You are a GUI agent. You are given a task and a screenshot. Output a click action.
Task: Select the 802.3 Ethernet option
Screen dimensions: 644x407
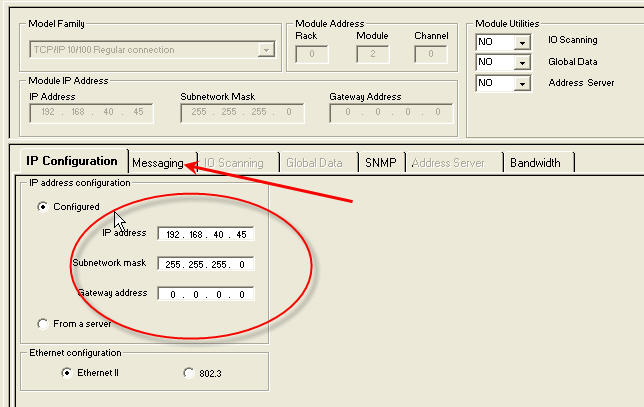click(189, 373)
